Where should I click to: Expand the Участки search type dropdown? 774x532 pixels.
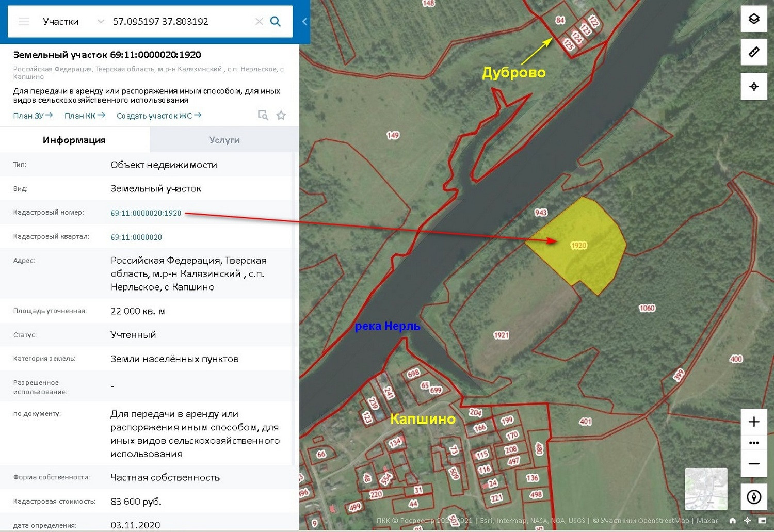click(x=101, y=22)
